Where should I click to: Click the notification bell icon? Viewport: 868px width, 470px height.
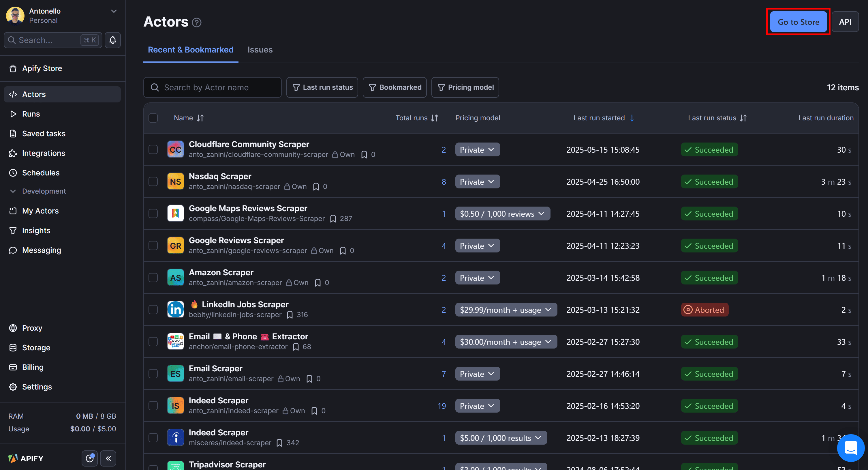point(112,40)
